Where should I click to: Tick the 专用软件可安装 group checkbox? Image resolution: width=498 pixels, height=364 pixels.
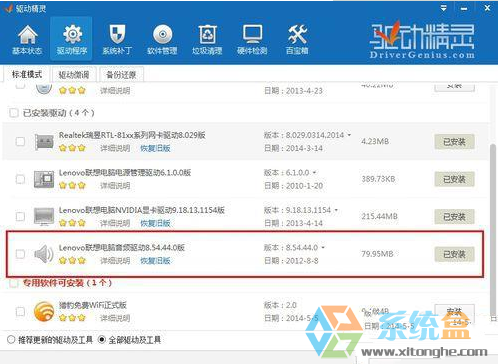(x=14, y=283)
